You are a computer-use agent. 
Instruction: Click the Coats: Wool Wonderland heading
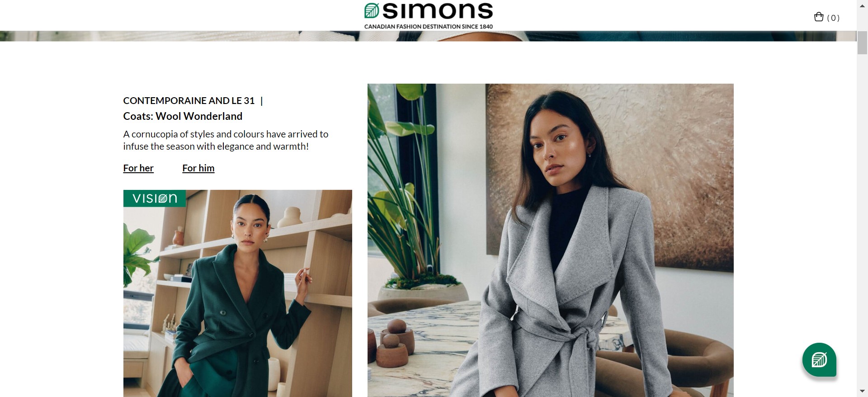pos(183,116)
